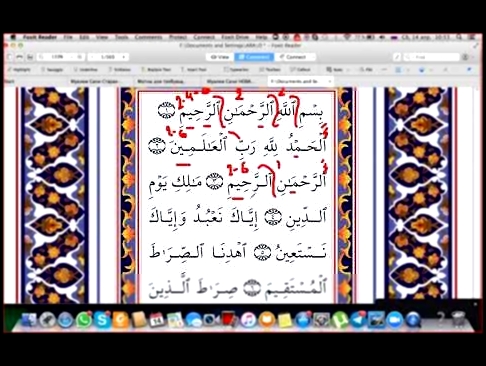
Task: Open the Note tool dropdown
Action: [x=348, y=70]
